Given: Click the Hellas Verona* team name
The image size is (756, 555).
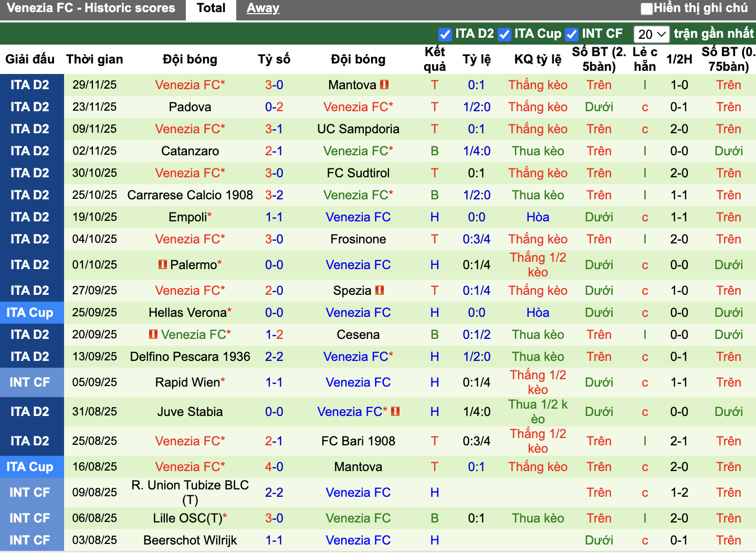Looking at the screenshot, I should point(190,313).
